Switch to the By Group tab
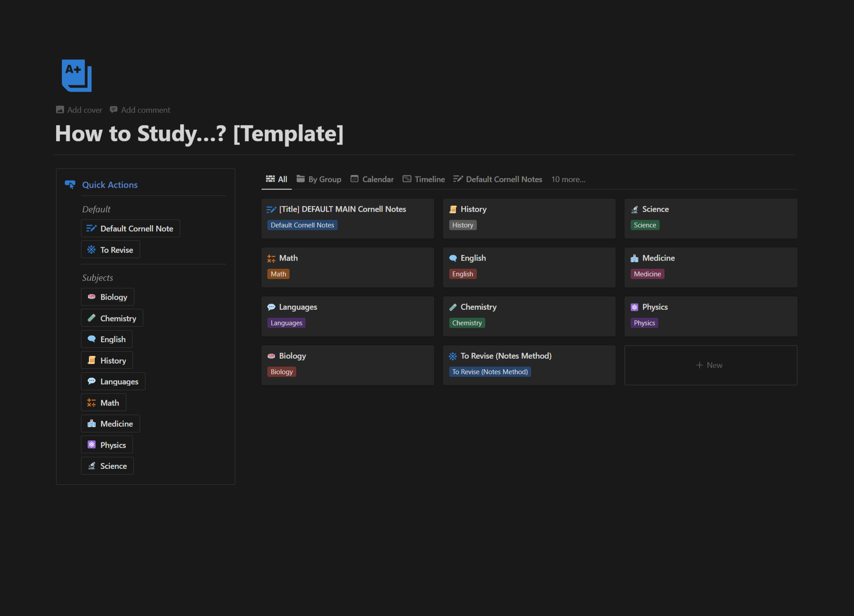This screenshot has height=616, width=854. 319,179
